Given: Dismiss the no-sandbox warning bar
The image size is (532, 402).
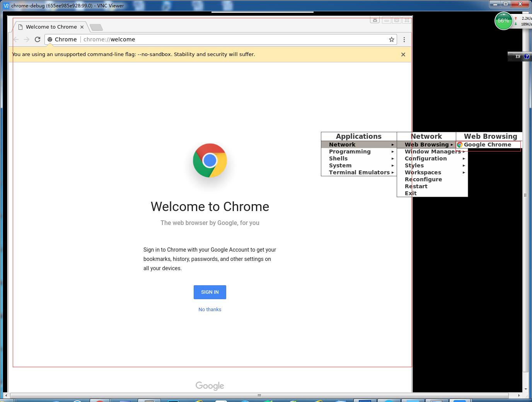Looking at the screenshot, I should point(403,55).
